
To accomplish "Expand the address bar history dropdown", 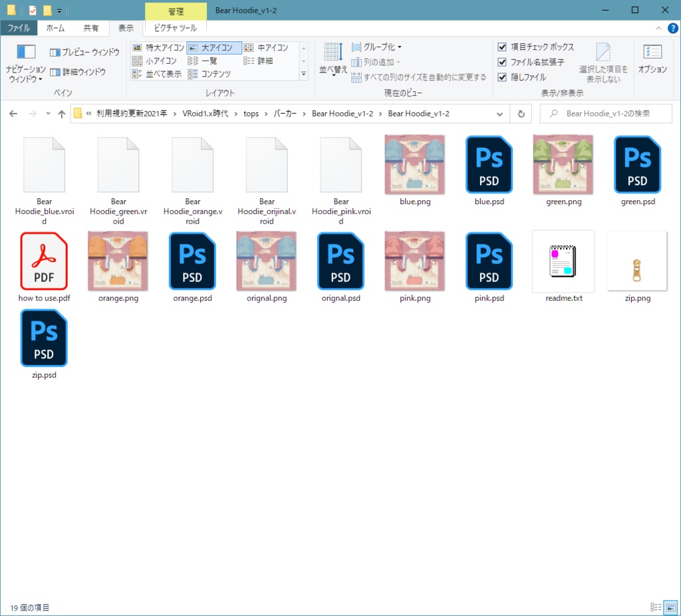I will pos(499,114).
